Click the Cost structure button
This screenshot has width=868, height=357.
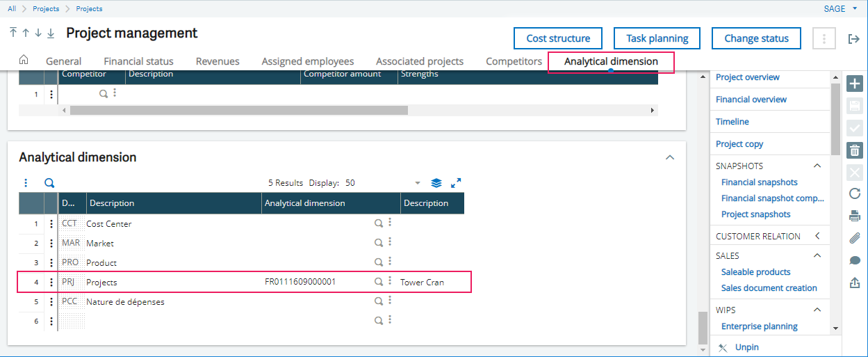click(558, 38)
